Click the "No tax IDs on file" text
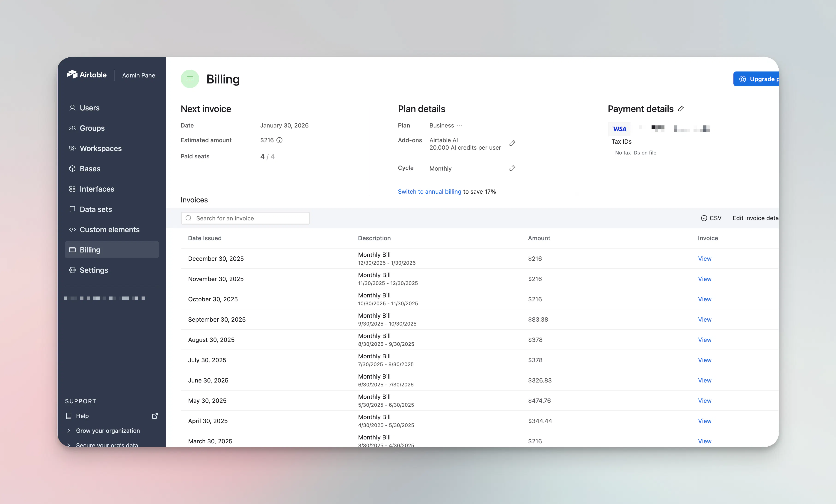The image size is (836, 504). click(635, 153)
